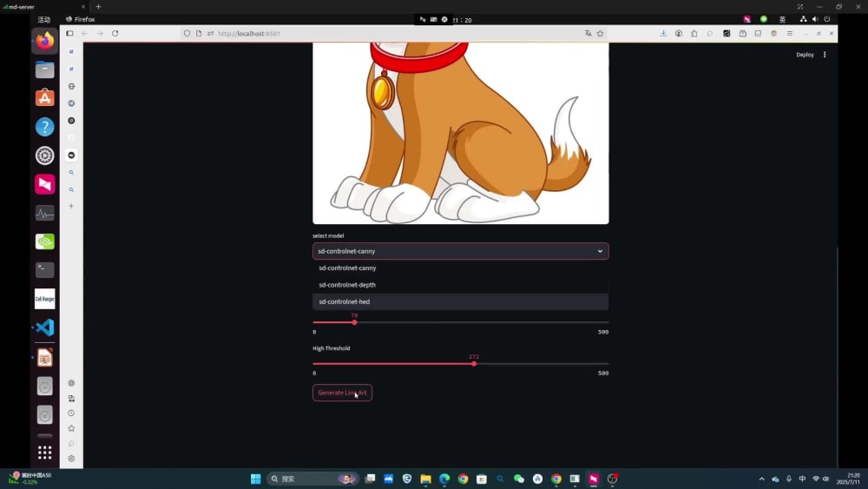The height and width of the screenshot is (489, 868).
Task: Open sidebar settings gear at bottom
Action: tap(71, 459)
